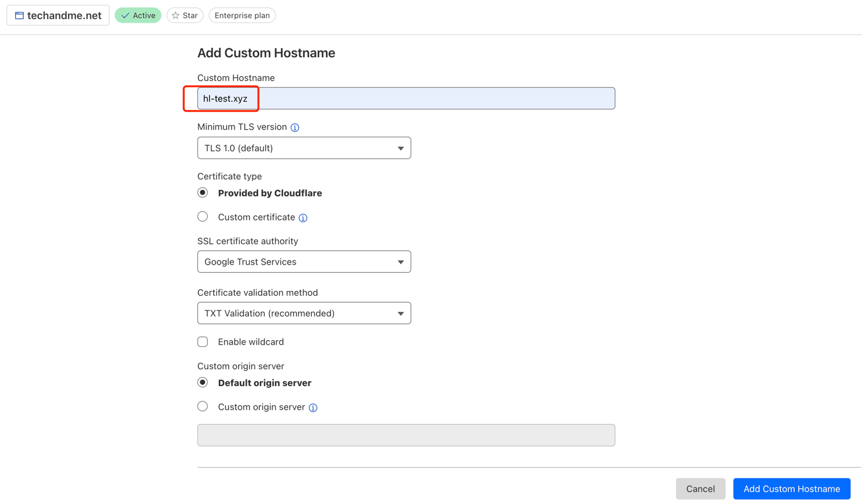Open the SSL certificate authority dropdown
The height and width of the screenshot is (504, 862).
[x=304, y=262]
